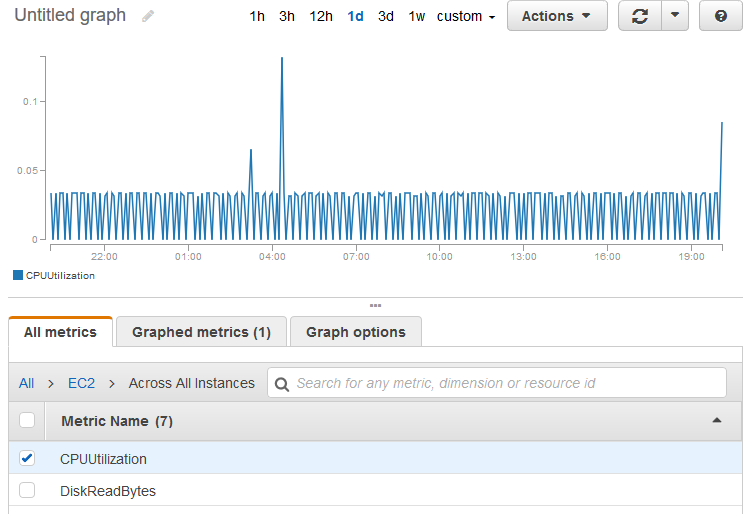
Task: Open the refresh options dropdown arrow
Action: point(675,16)
